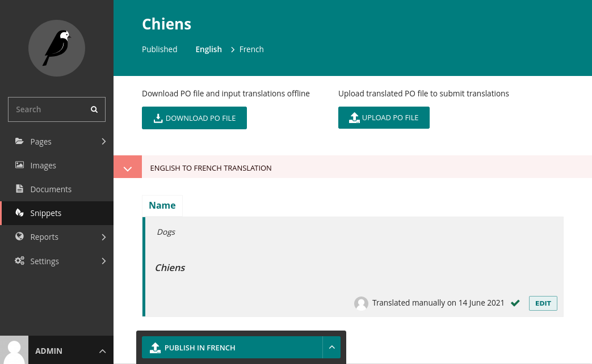Viewport: 592px width, 364px height.
Task: Click the Wagtail bird logo
Action: coord(57,48)
